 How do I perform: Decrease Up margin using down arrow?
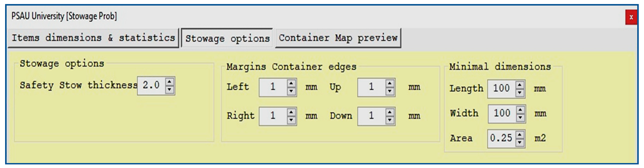click(390, 91)
